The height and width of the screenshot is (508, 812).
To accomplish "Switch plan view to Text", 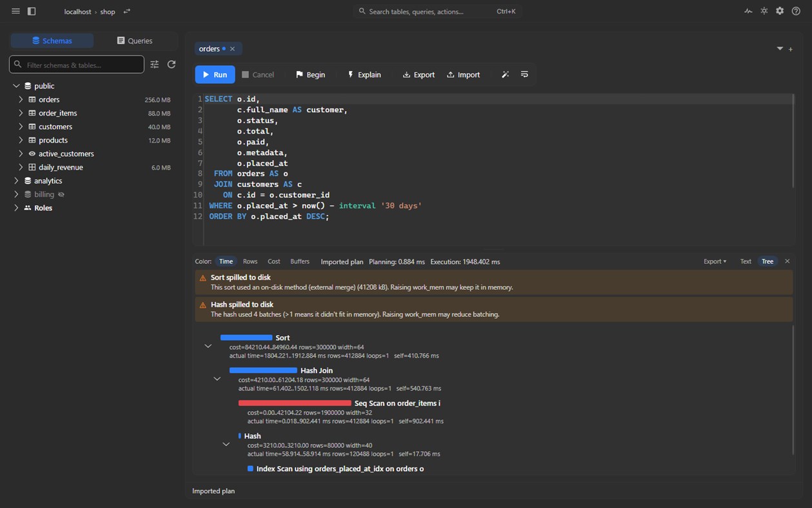I will coord(746,261).
